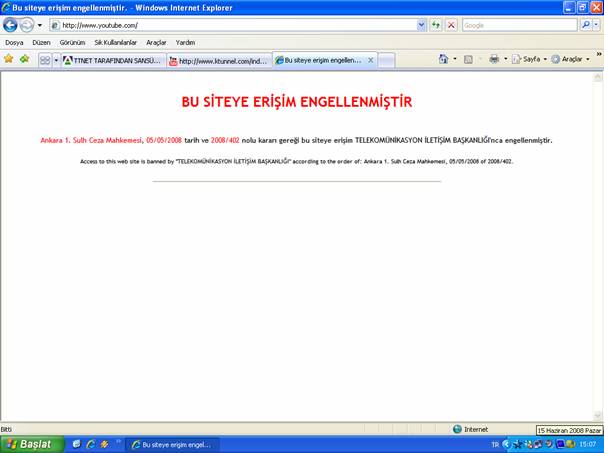Click the youtube.com address bar field
604x453 pixels.
click(x=233, y=25)
